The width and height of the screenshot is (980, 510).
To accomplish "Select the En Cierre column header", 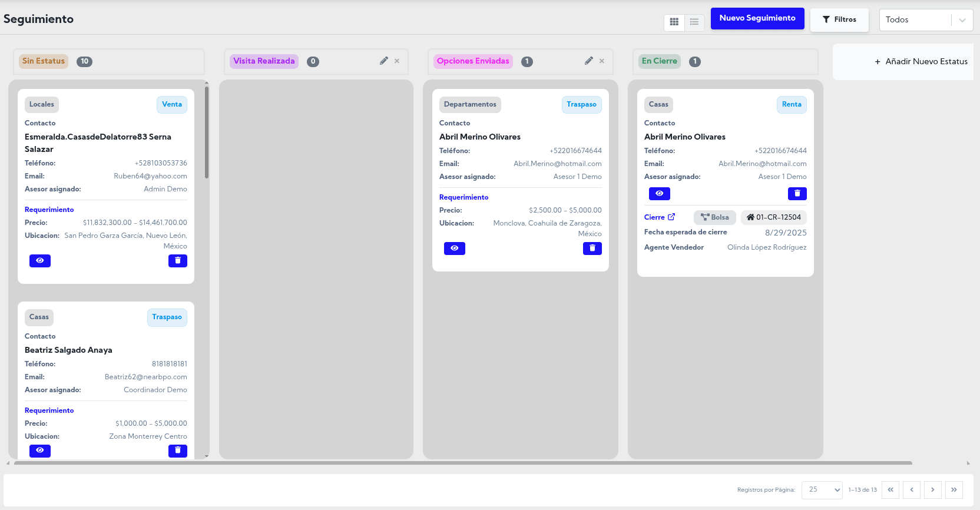I will [x=659, y=61].
